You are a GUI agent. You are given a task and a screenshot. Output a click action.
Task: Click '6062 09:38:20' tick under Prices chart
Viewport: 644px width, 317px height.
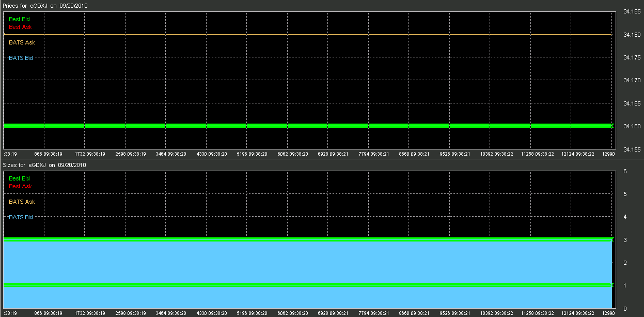294,154
